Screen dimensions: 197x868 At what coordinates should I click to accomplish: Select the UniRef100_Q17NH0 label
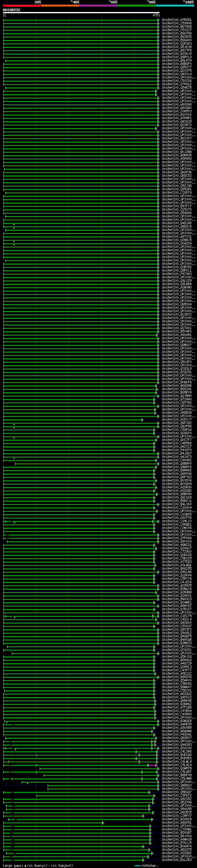176,396
